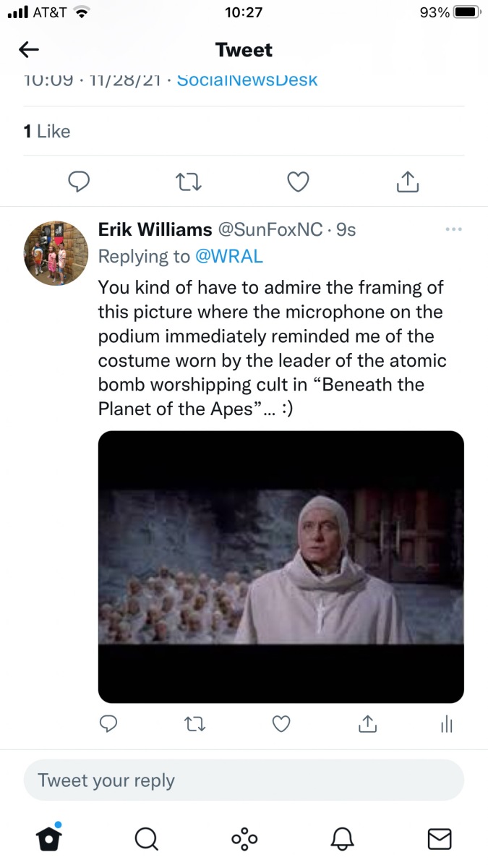Viewport: 488px width, 868px height.
Task: Share Erik Williams' reply
Action: [x=367, y=723]
